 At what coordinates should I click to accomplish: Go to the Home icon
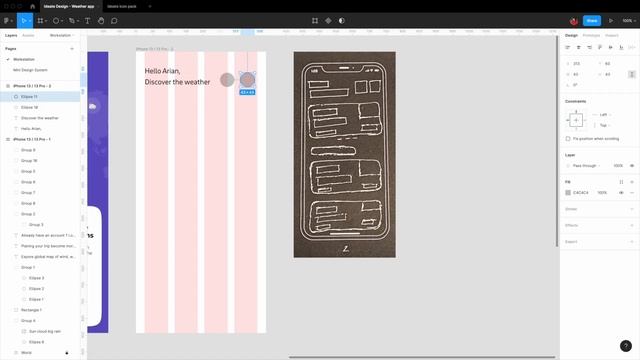click(x=32, y=7)
